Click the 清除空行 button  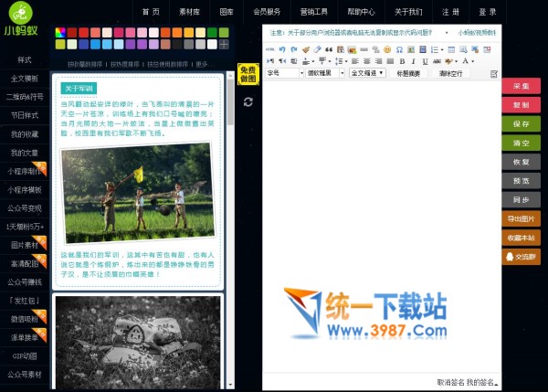pyautogui.click(x=450, y=73)
